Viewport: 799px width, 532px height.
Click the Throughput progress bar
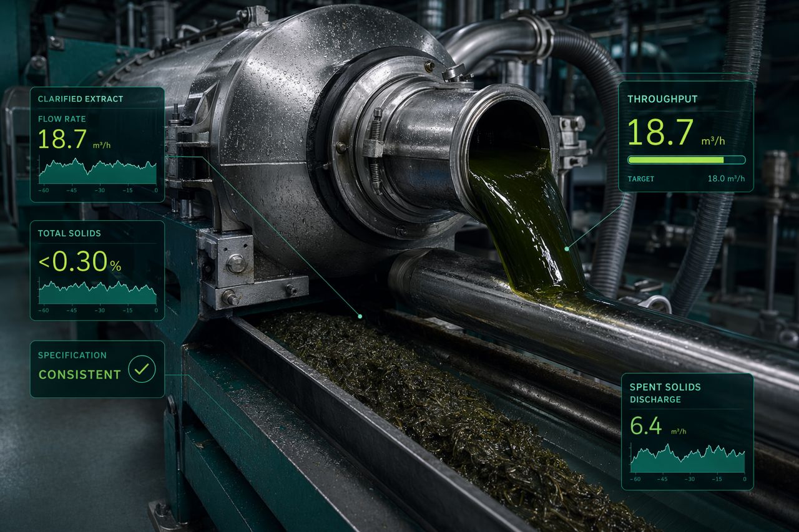686,160
